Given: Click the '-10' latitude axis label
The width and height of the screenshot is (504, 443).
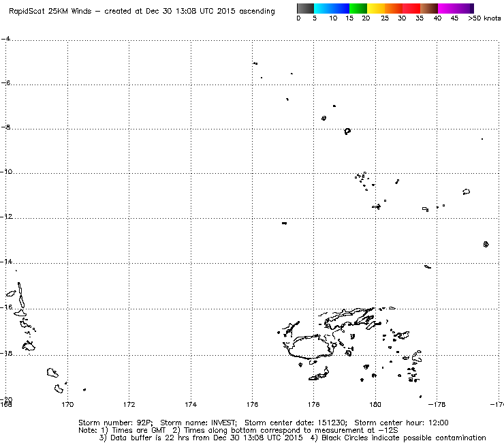Looking at the screenshot, I should click(6, 172).
